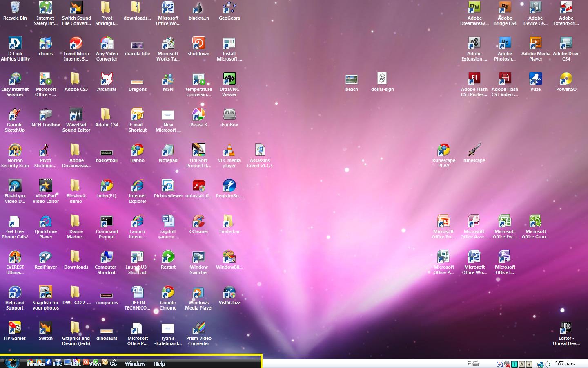Image resolution: width=588 pixels, height=368 pixels.
Task: Launch the iFunBox icon
Action: [x=229, y=118]
